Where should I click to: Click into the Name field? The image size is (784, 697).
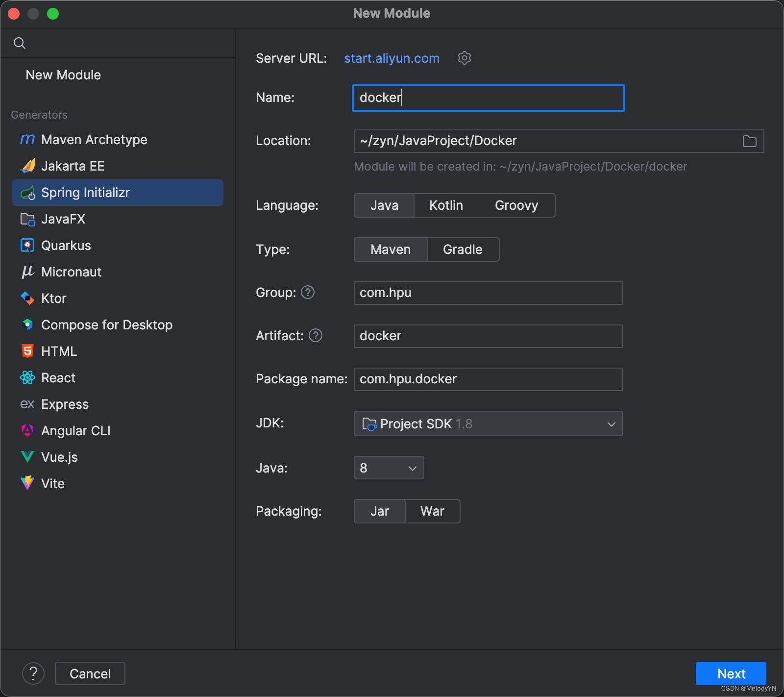tap(488, 98)
